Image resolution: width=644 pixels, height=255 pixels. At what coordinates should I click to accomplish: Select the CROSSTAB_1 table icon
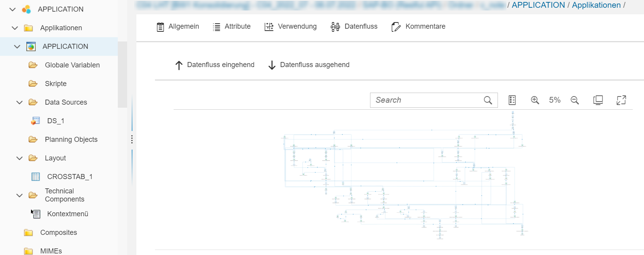[x=35, y=177]
